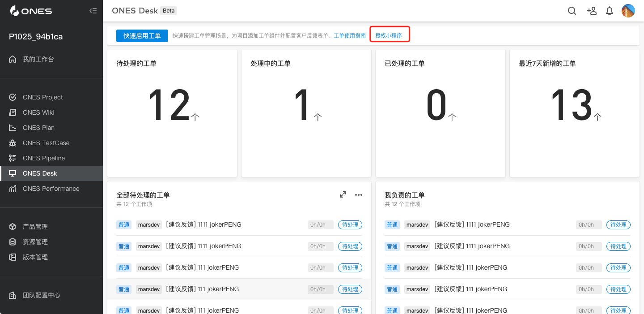This screenshot has height=314, width=644.
Task: Click the ONES Performance bar-chart icon
Action: pyautogui.click(x=13, y=189)
